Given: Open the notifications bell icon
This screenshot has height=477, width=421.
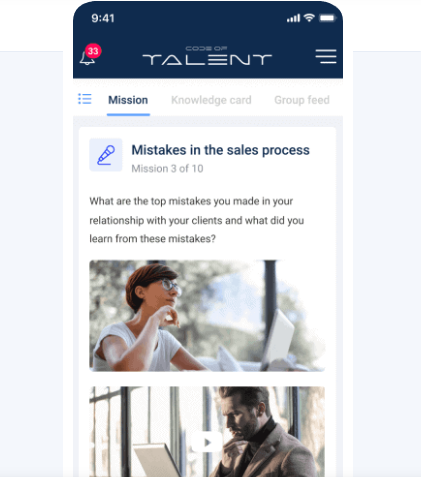Looking at the screenshot, I should [x=87, y=58].
